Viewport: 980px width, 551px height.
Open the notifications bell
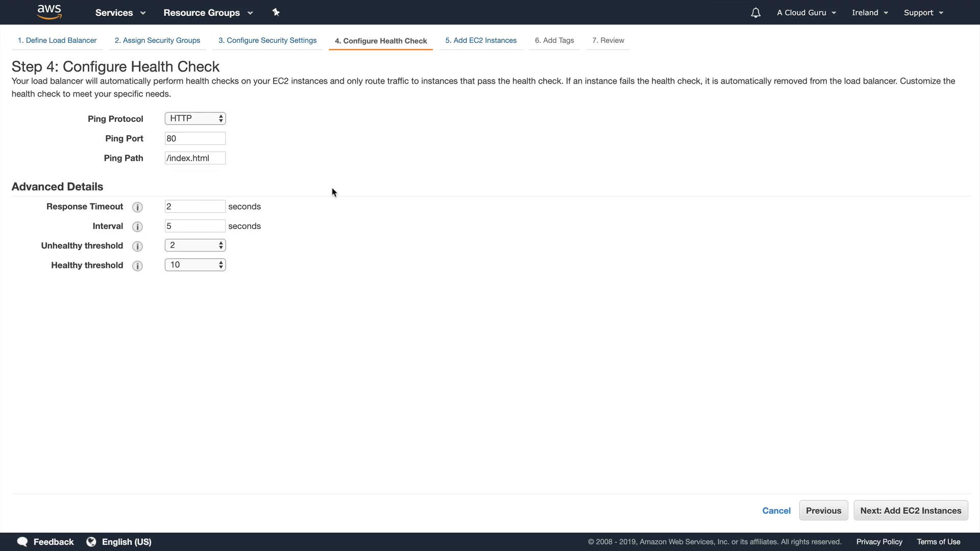click(x=755, y=13)
